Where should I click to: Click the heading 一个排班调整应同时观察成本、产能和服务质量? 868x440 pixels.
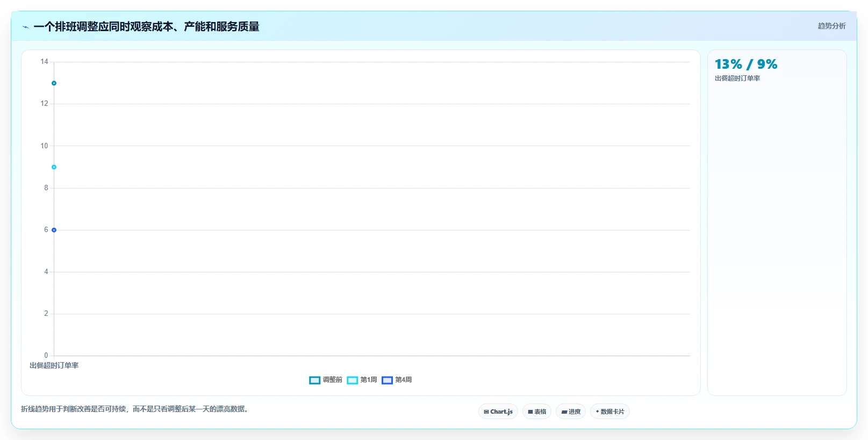(x=146, y=26)
